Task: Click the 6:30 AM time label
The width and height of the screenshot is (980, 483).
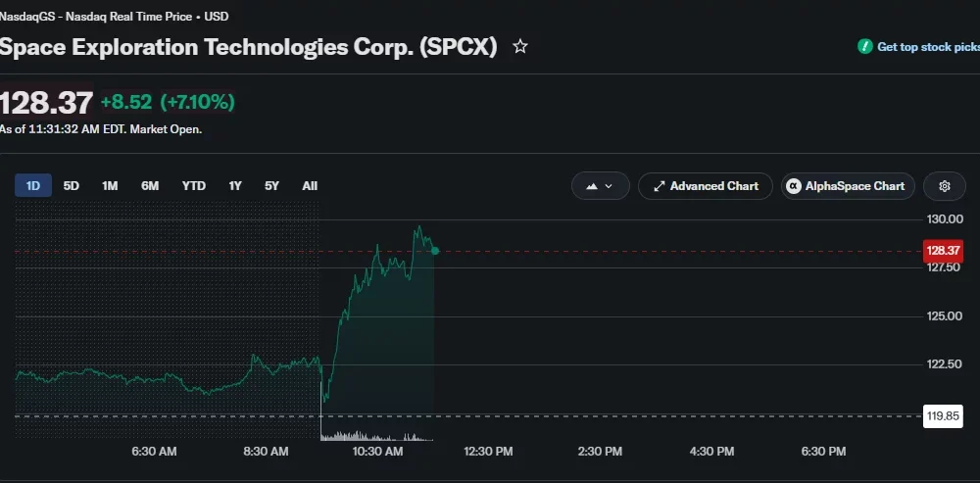Action: point(155,451)
